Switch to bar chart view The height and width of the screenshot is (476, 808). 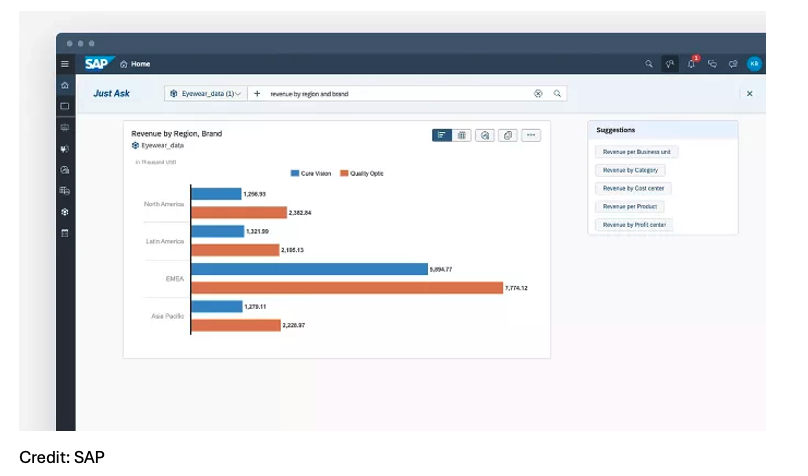(442, 135)
